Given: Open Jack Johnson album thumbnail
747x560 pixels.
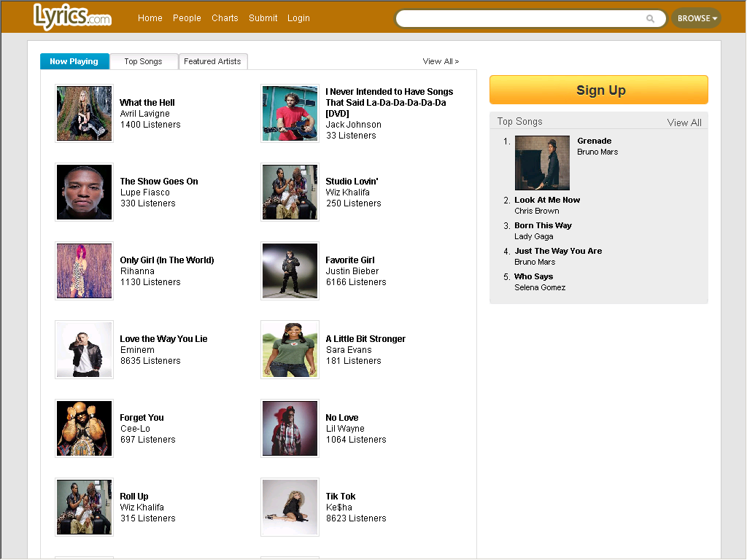Looking at the screenshot, I should point(290,113).
